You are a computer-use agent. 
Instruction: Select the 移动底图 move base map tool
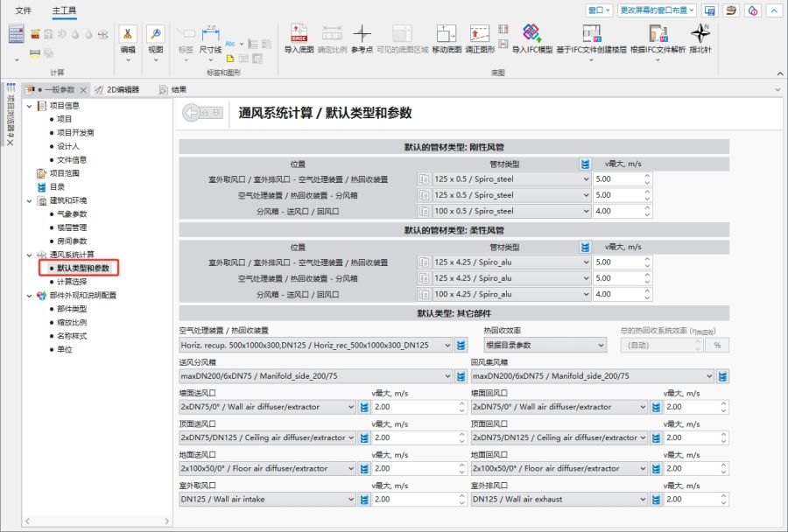click(447, 35)
